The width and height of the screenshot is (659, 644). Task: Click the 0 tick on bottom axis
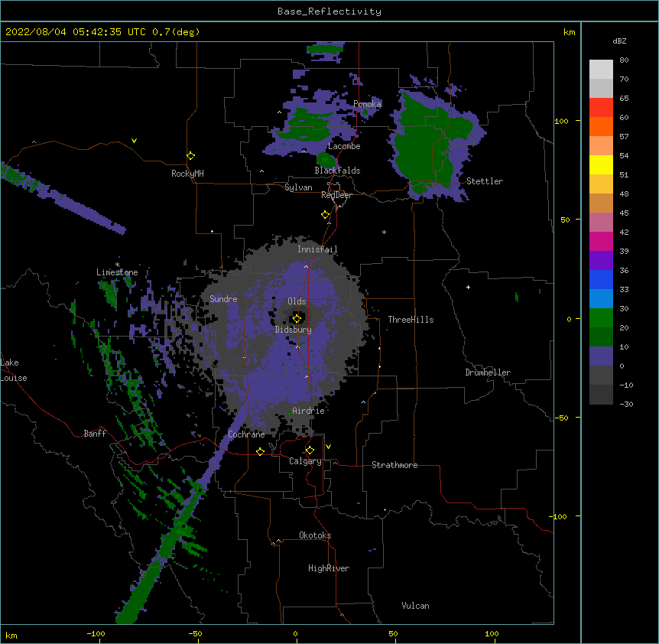(x=295, y=633)
